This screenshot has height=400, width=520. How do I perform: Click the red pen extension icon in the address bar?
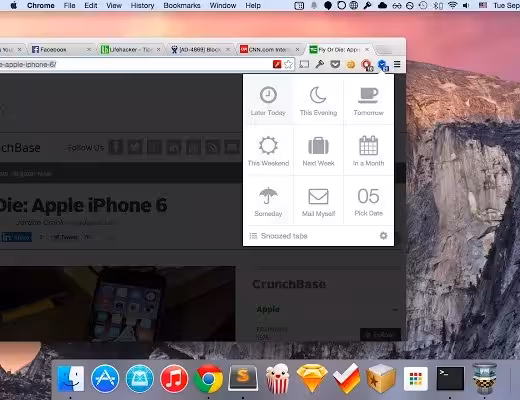pos(277,64)
